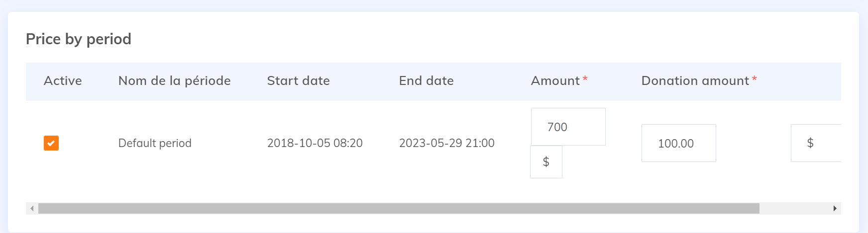Click the horizontal scrollbar left arrow
The image size is (868, 233).
pos(32,208)
